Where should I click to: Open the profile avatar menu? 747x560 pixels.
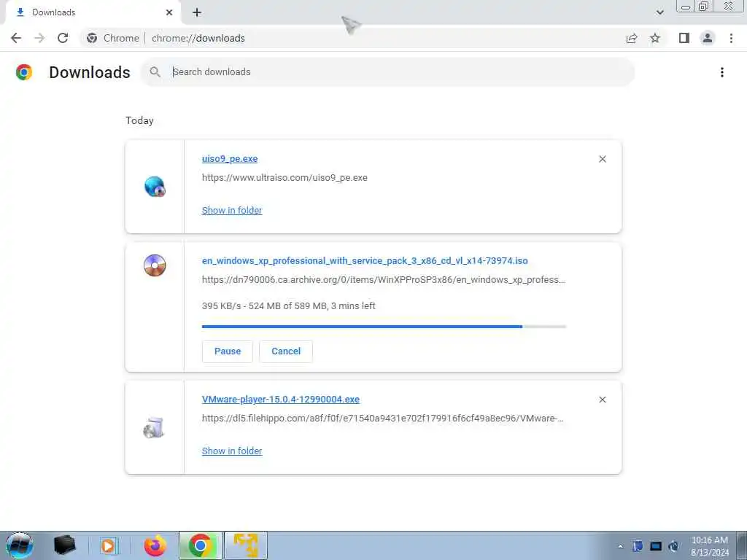(x=708, y=38)
